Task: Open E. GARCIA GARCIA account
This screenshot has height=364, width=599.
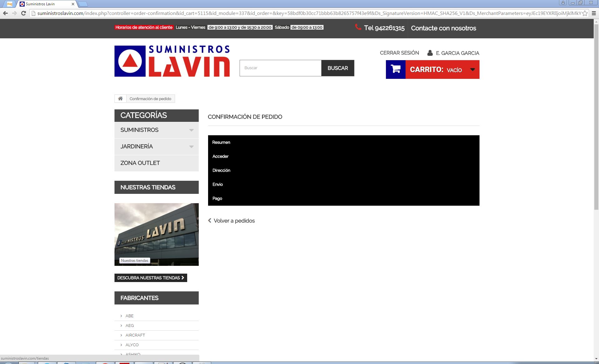Action: (457, 53)
